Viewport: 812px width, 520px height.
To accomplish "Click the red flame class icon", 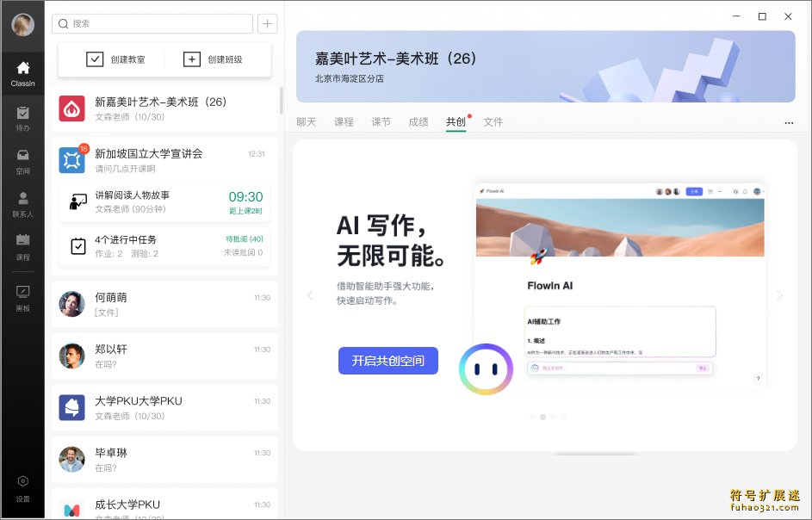I will click(x=72, y=108).
